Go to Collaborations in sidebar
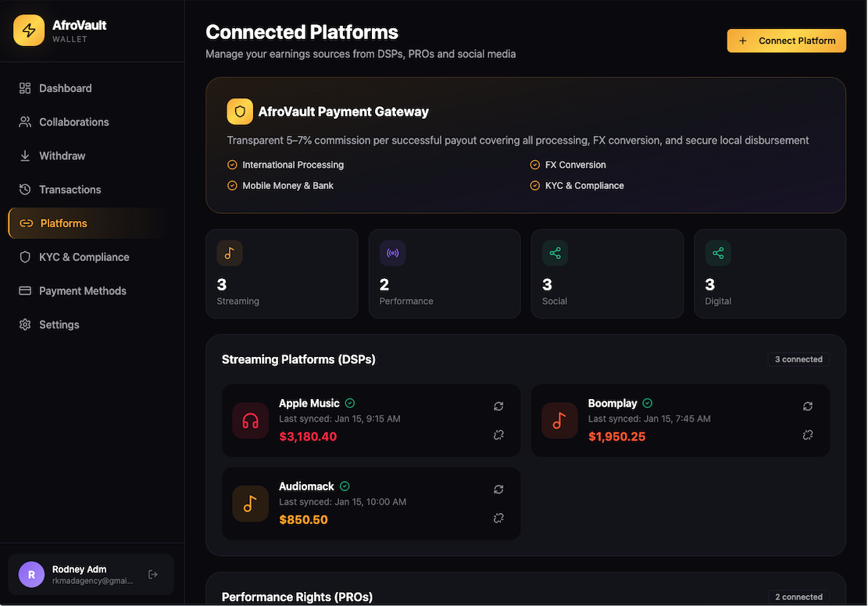The width and height of the screenshot is (868, 606). click(x=73, y=122)
